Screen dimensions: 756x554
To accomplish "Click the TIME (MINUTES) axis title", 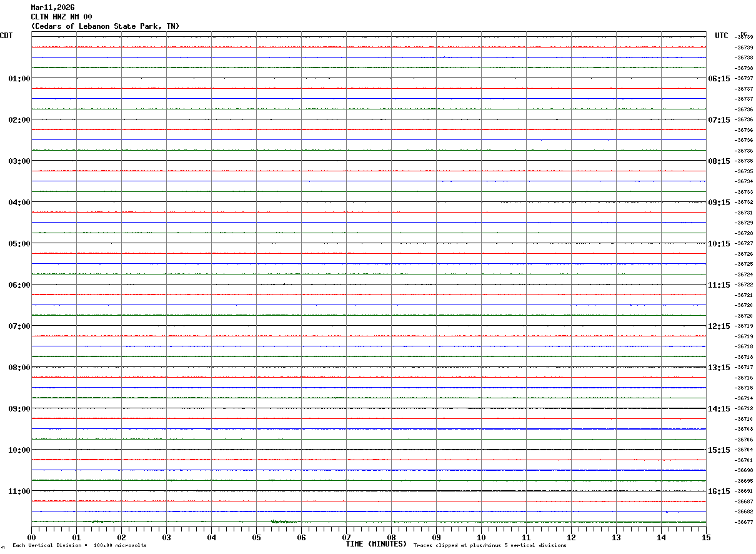I will click(x=376, y=544).
